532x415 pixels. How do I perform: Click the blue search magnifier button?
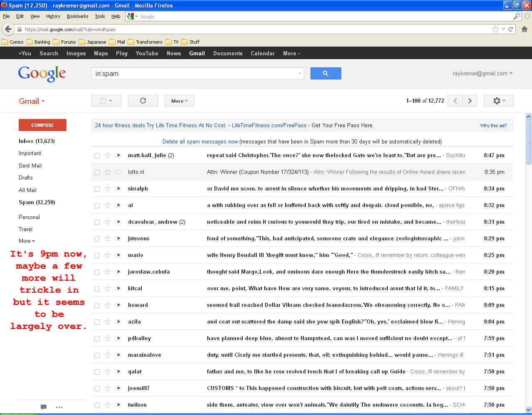[x=325, y=74]
